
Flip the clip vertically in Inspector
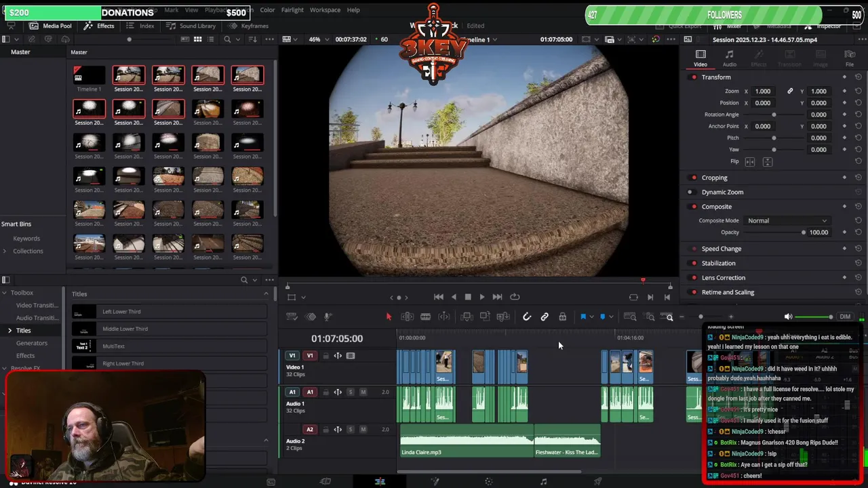pos(768,161)
